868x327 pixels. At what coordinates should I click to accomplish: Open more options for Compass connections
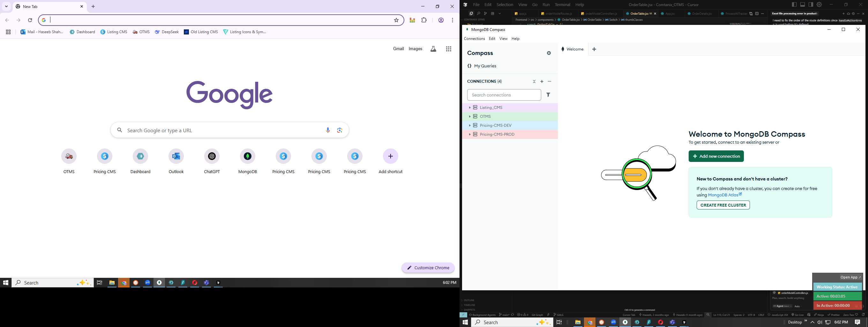pos(550,81)
